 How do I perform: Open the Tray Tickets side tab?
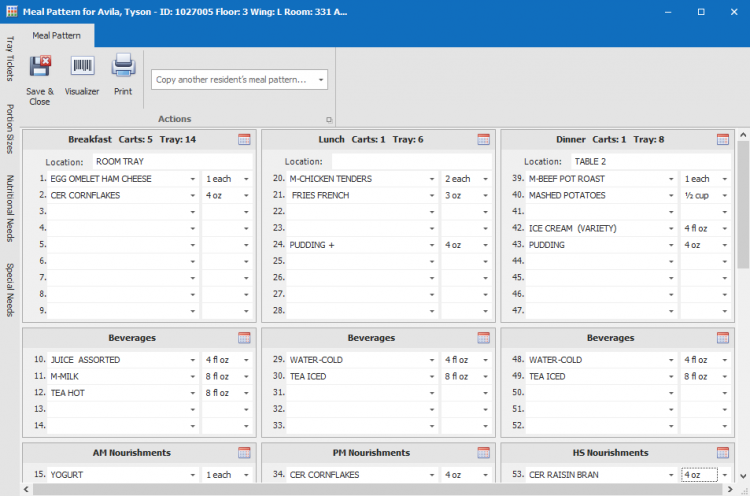pos(10,60)
